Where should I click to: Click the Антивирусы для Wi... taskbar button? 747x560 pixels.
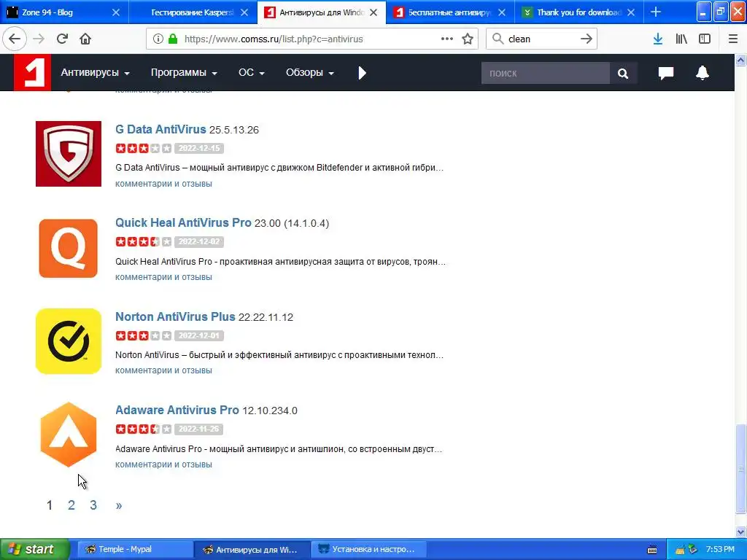[252, 549]
